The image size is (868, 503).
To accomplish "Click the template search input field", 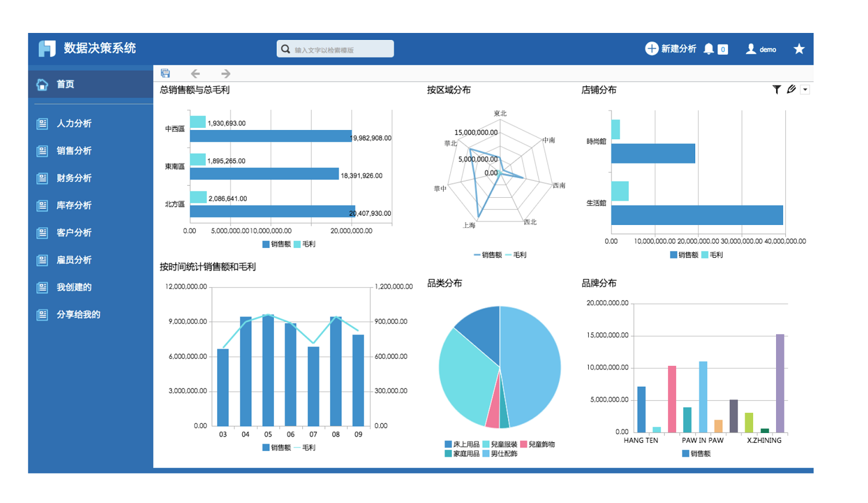I will pyautogui.click(x=335, y=49).
